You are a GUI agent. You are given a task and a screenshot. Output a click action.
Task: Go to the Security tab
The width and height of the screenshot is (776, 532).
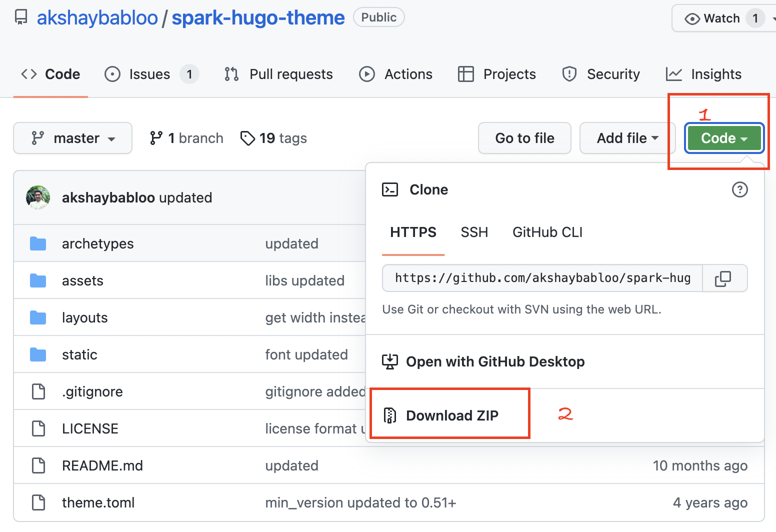coord(601,74)
